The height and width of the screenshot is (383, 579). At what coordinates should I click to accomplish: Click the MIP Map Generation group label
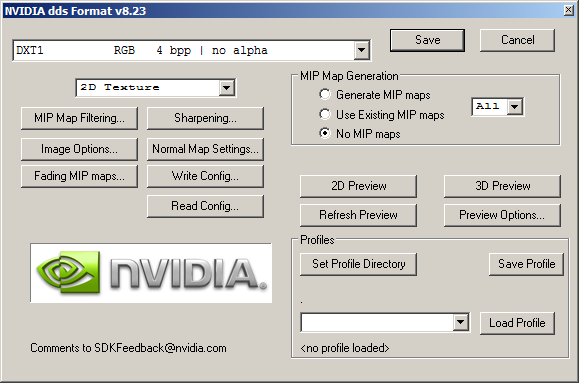[x=349, y=76]
